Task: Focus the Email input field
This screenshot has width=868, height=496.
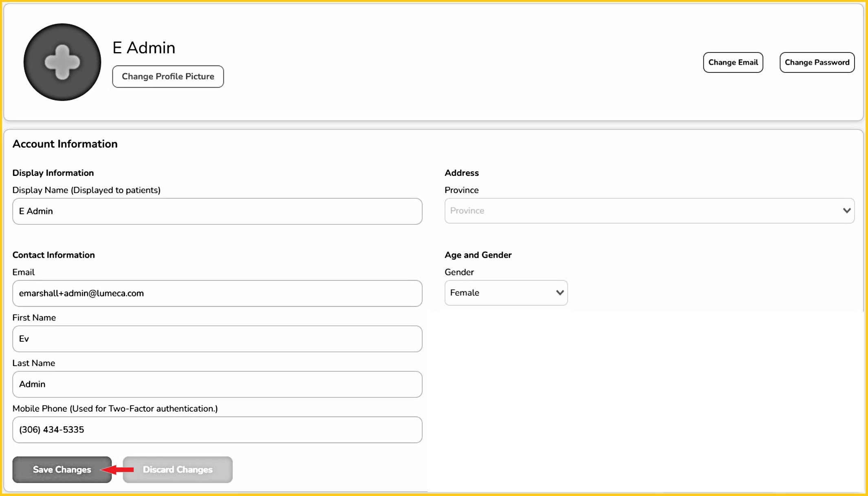Action: [217, 293]
